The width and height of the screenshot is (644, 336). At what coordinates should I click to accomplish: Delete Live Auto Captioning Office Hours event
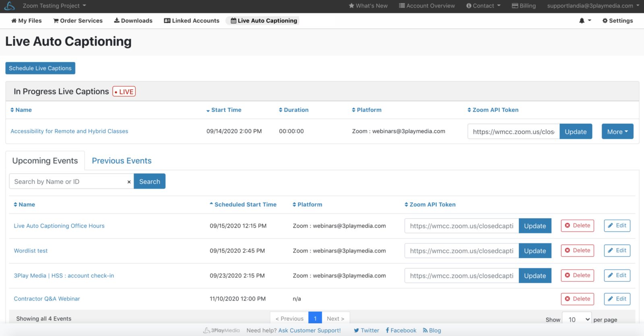pyautogui.click(x=578, y=225)
